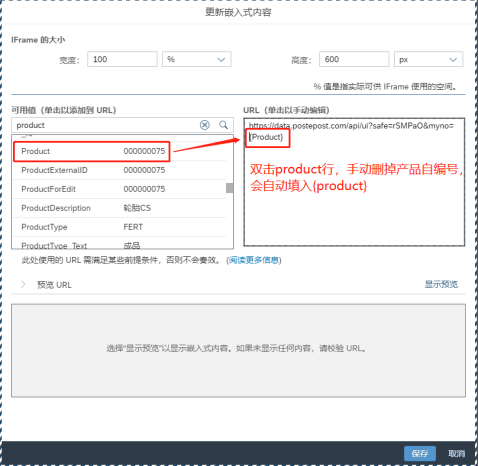Click the value FERT
478x466 pixels.
(133, 227)
